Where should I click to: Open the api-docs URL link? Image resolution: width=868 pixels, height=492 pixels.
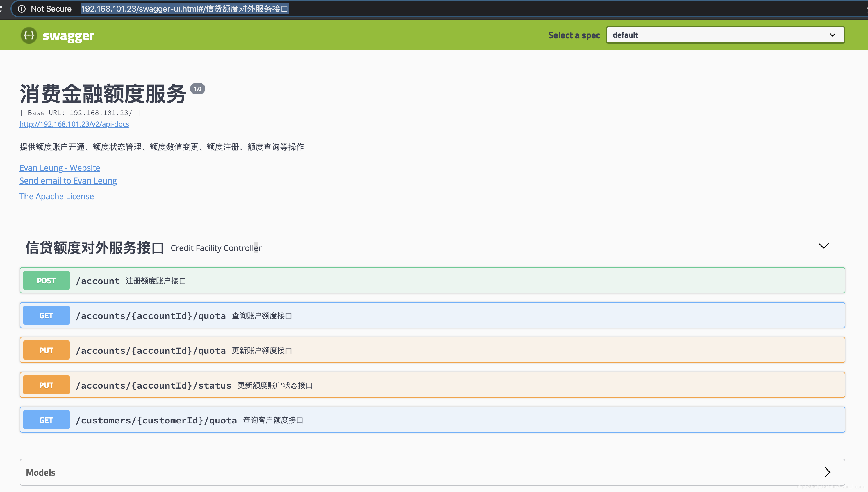click(x=74, y=124)
